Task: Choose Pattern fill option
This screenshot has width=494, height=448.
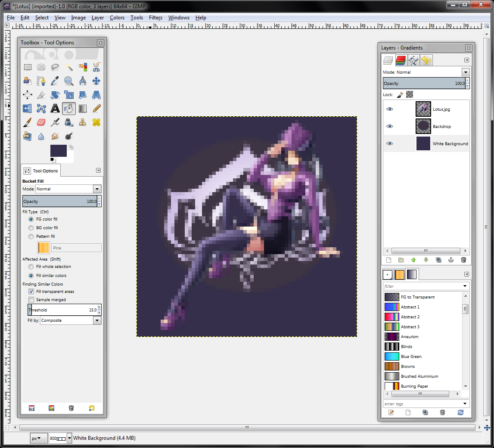Action: tap(31, 236)
